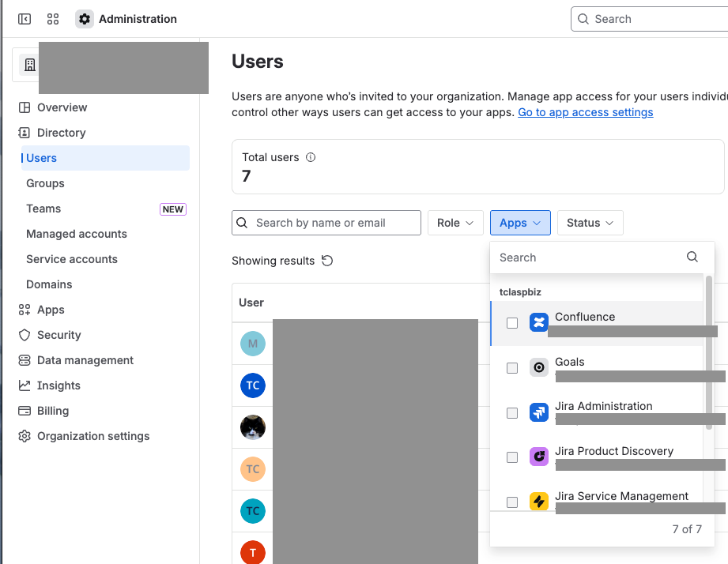Open the Status filter dropdown
The height and width of the screenshot is (564, 728).
pos(590,223)
